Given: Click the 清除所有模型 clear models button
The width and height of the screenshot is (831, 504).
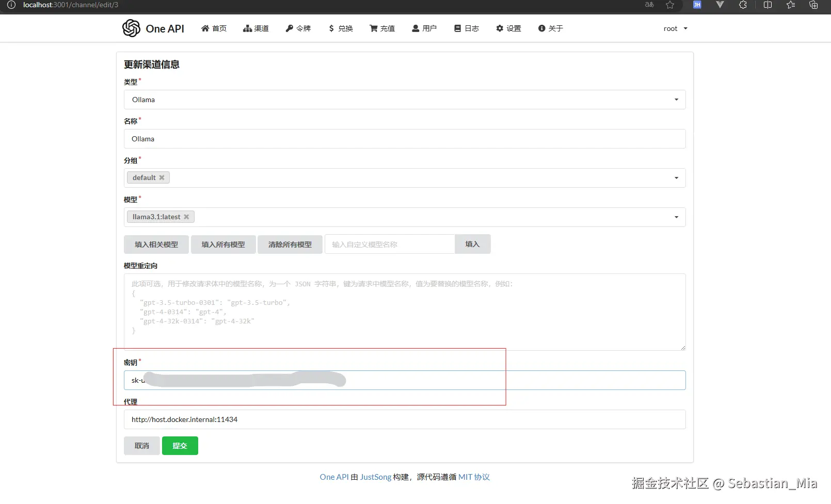Looking at the screenshot, I should tap(290, 244).
